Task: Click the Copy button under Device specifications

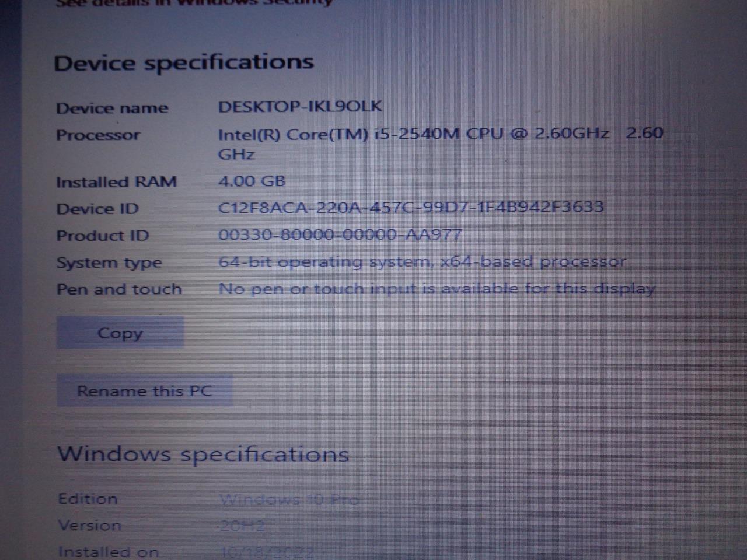Action: click(x=120, y=333)
